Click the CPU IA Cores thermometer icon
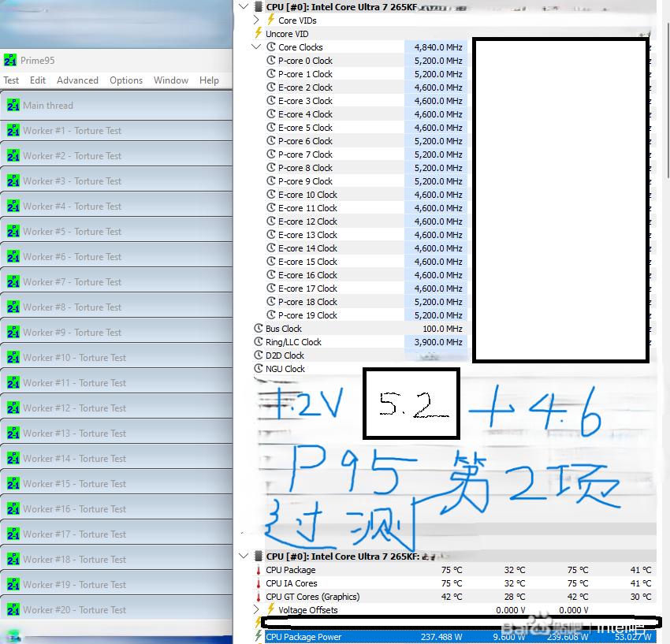 pos(259,583)
